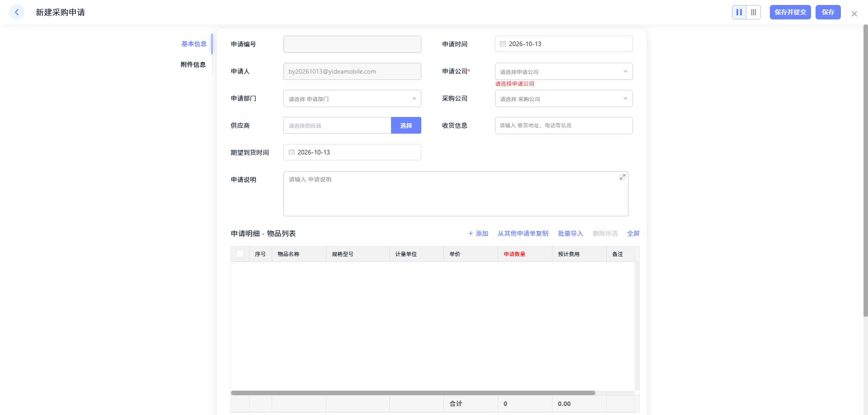Click the 申请人 email field
Screen dimensions: 868x415
coord(352,71)
